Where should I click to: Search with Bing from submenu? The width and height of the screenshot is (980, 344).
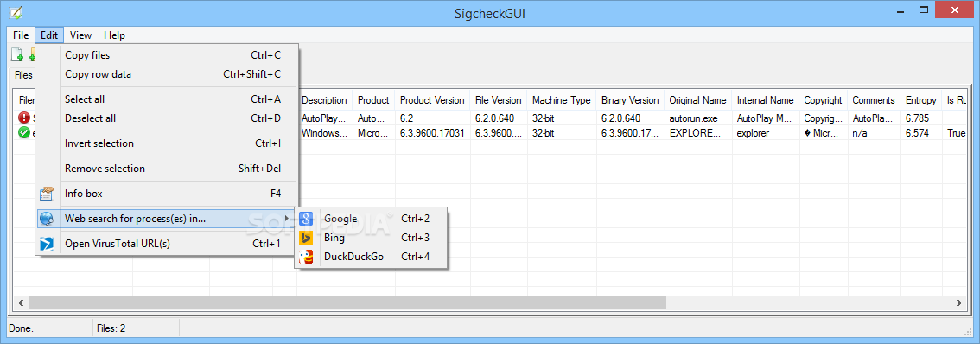coord(371,237)
